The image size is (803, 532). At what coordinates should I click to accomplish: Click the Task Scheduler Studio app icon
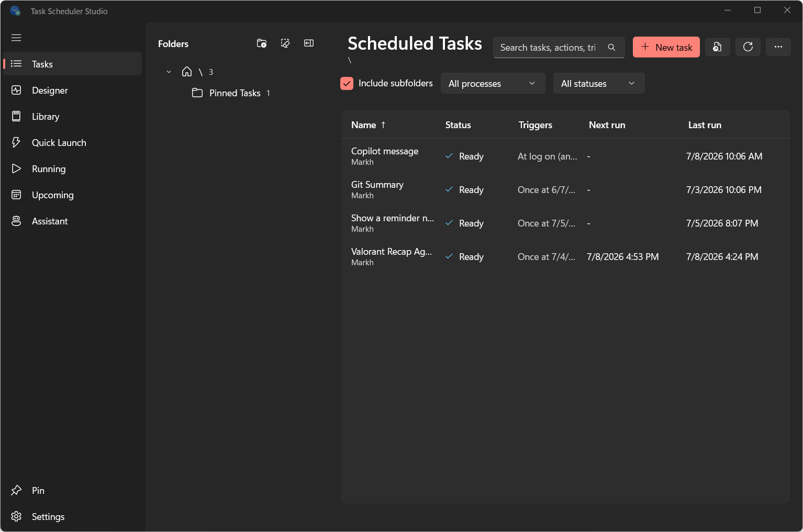15,11
